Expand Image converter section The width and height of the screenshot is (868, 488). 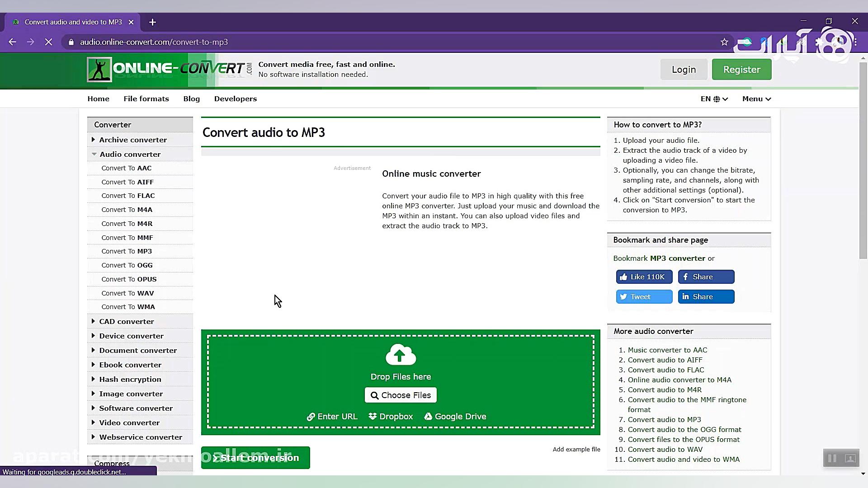tap(140, 394)
